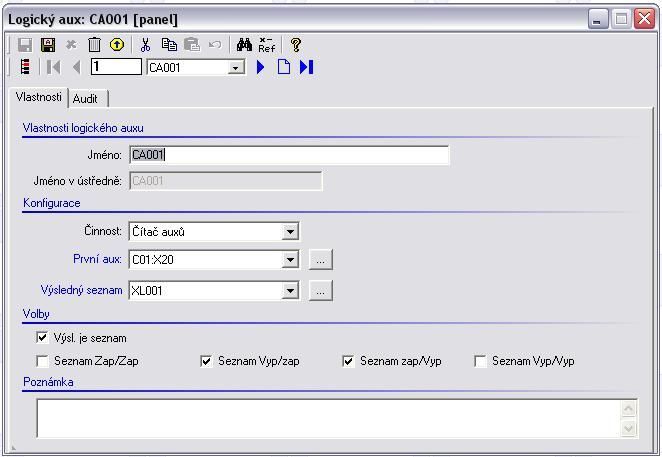Open the Činnost dropdown list
This screenshot has width=662, height=457.
tap(290, 232)
